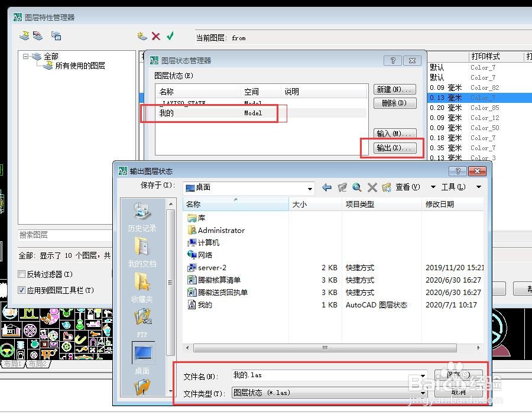This screenshot has width=532, height=418.
Task: Click the Search the Web magnifier icon
Action: (x=357, y=187)
